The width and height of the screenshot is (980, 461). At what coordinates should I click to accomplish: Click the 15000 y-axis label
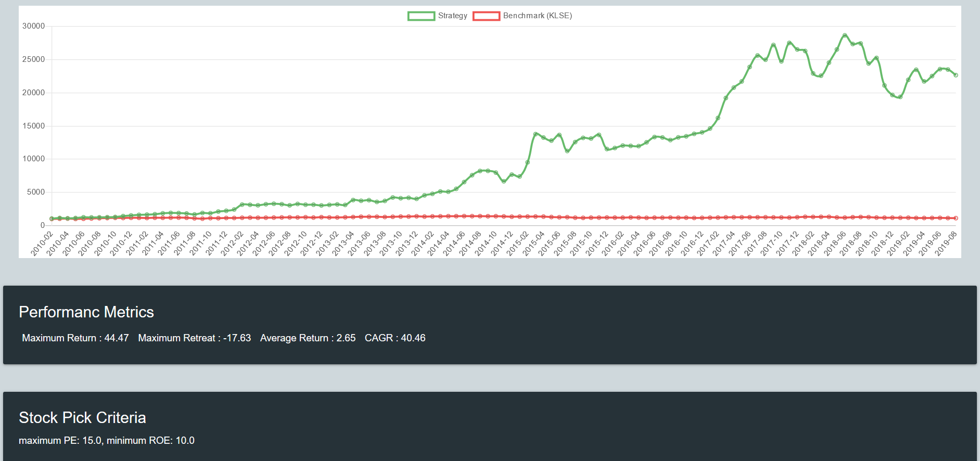click(x=34, y=126)
